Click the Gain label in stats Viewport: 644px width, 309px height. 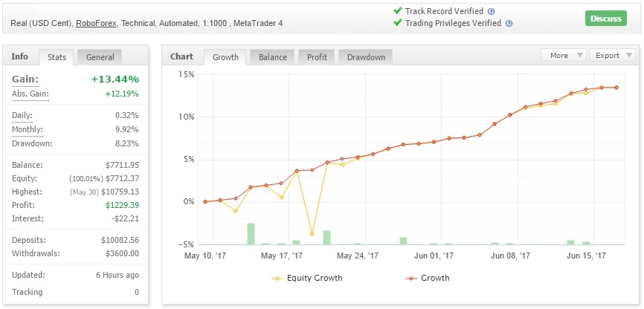25,79
